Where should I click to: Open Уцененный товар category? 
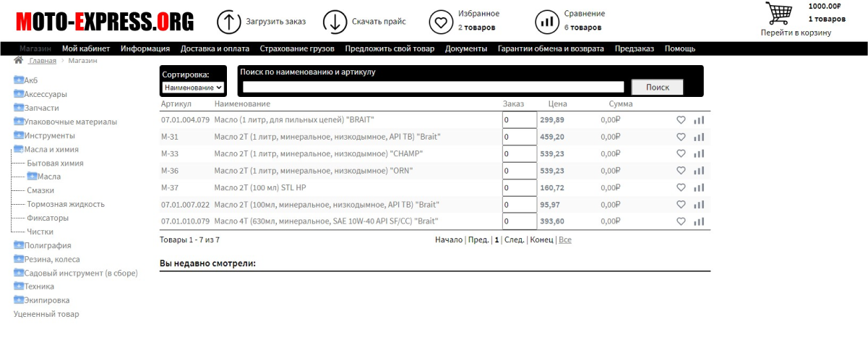pyautogui.click(x=46, y=314)
